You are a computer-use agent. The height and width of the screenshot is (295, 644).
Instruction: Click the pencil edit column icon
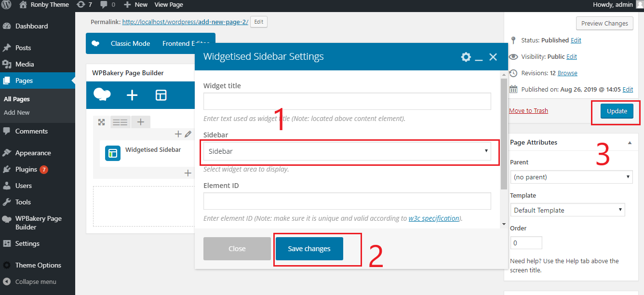point(188,134)
